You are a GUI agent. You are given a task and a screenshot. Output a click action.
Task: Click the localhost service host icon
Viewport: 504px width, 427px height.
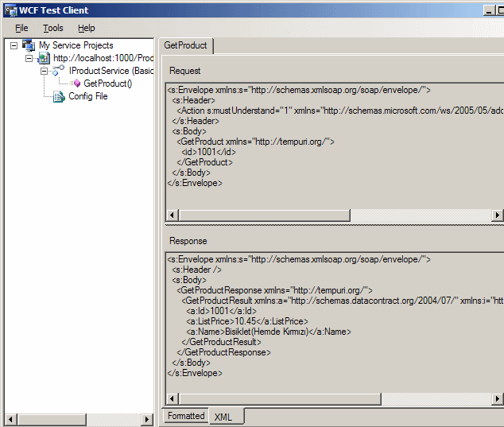(x=44, y=59)
